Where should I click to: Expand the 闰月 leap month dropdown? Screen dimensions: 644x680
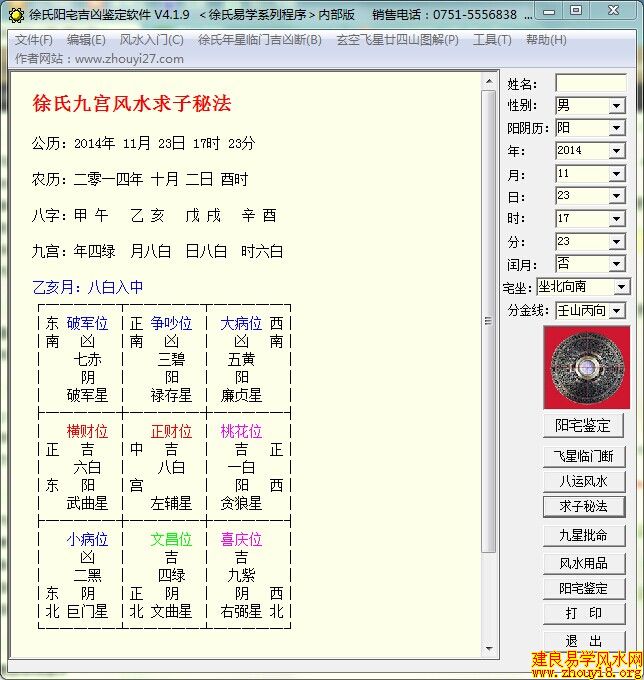(616, 264)
